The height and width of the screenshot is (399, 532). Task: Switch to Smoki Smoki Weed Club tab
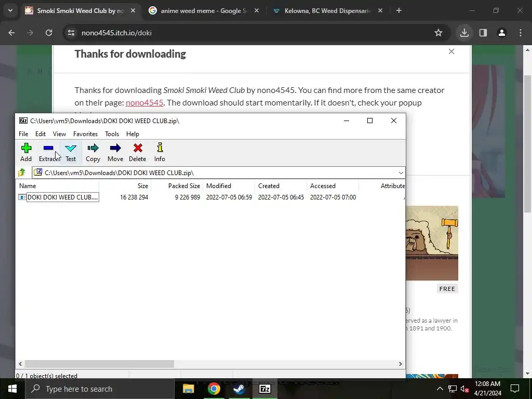coord(80,10)
